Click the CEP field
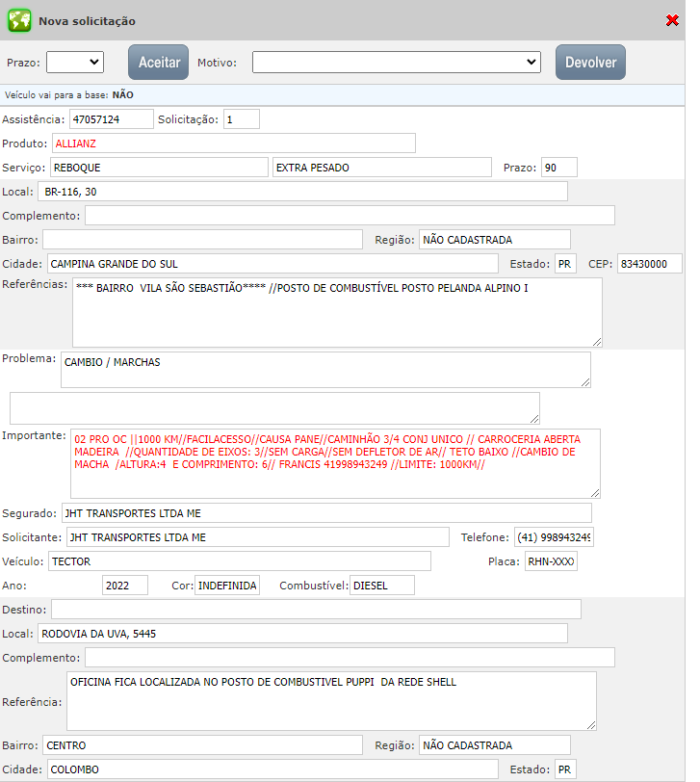The image size is (700, 782). tap(649, 264)
